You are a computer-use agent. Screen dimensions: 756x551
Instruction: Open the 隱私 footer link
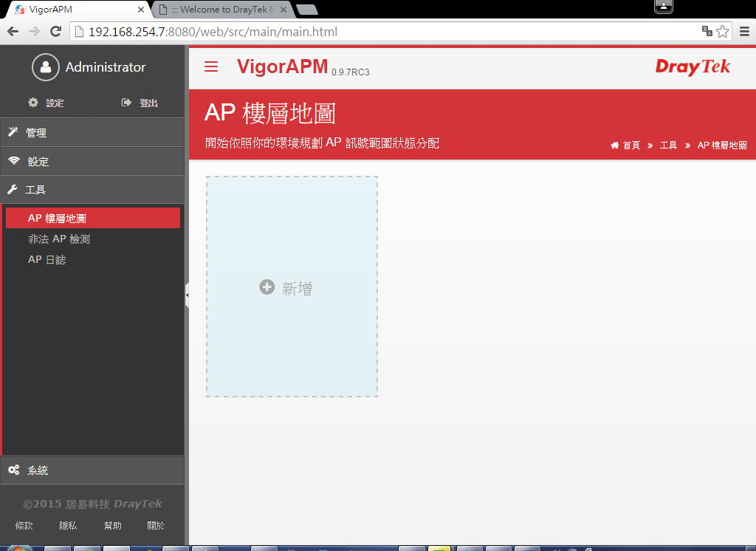(68, 525)
